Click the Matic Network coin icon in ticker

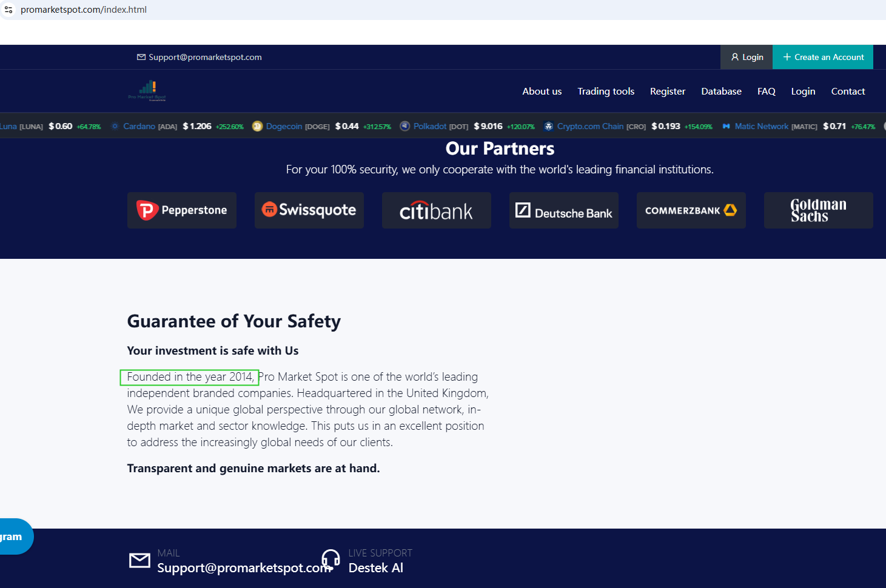coord(726,126)
